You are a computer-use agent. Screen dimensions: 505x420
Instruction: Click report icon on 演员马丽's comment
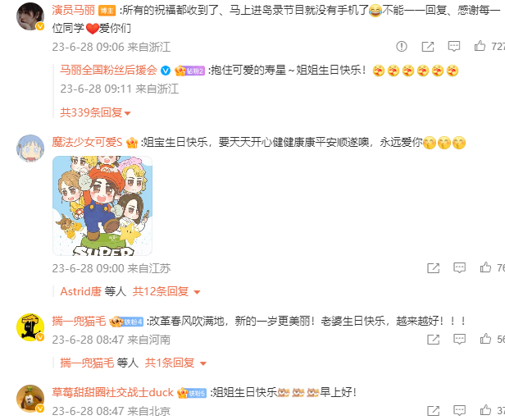point(402,47)
